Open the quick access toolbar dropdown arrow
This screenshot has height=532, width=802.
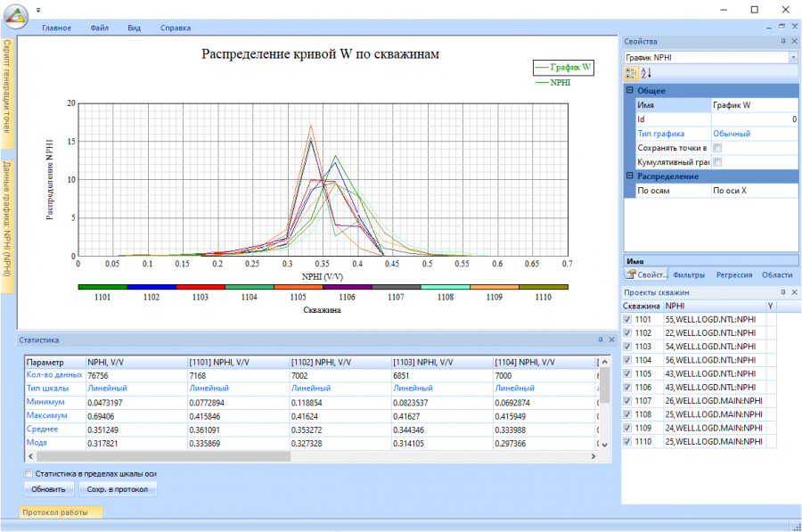point(38,10)
